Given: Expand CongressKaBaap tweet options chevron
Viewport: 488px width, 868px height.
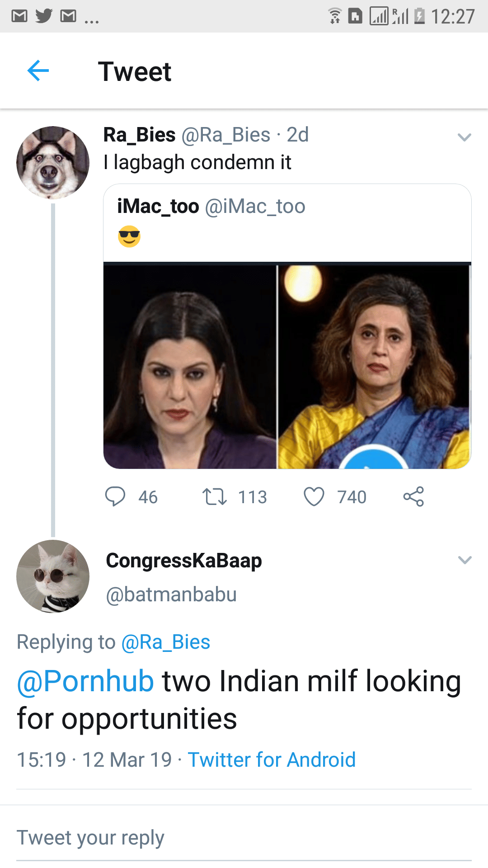Looking at the screenshot, I should tap(465, 560).
